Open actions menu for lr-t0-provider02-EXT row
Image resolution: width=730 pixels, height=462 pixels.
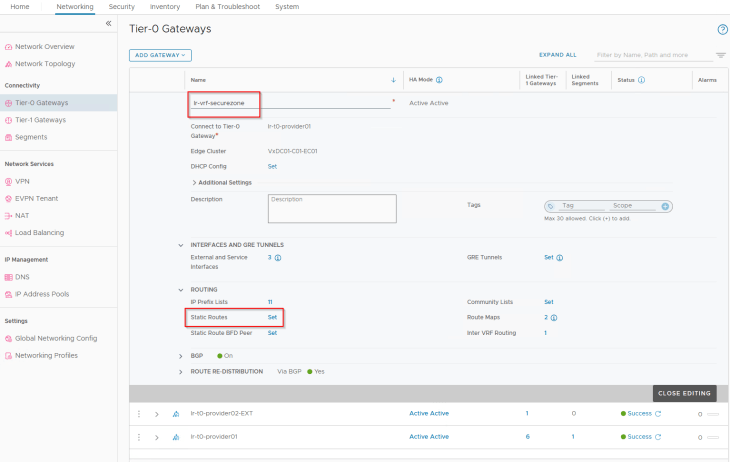pyautogui.click(x=138, y=413)
